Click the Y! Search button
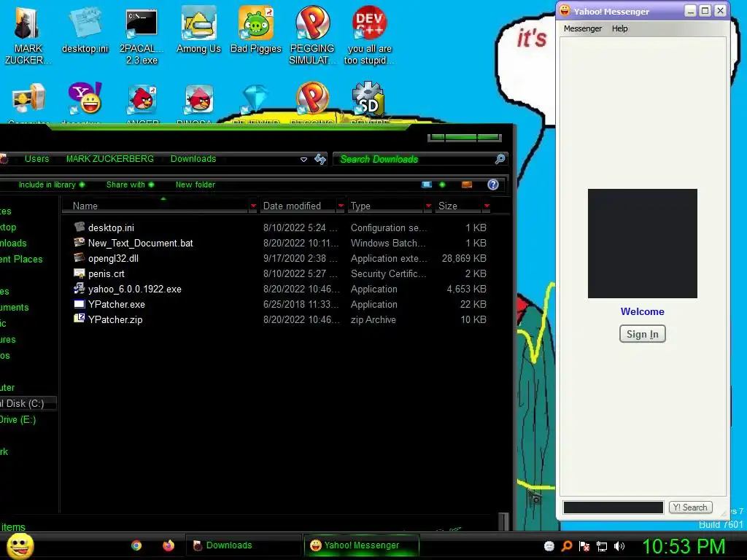Image resolution: width=747 pixels, height=560 pixels. [x=690, y=507]
